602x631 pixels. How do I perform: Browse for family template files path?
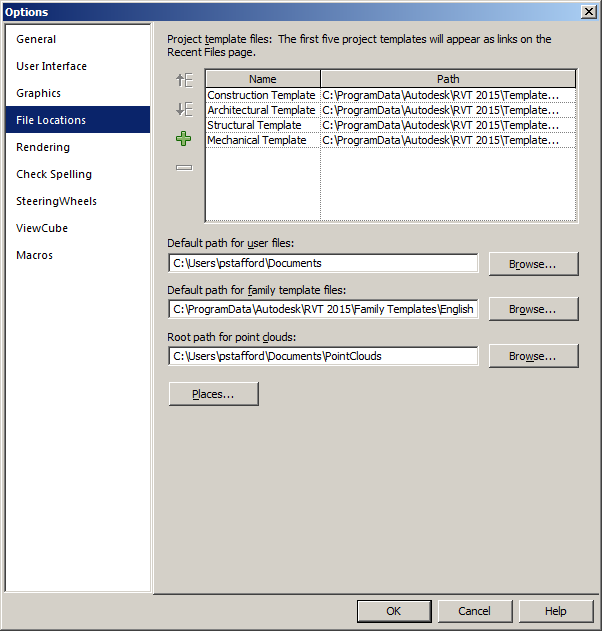pyautogui.click(x=535, y=310)
